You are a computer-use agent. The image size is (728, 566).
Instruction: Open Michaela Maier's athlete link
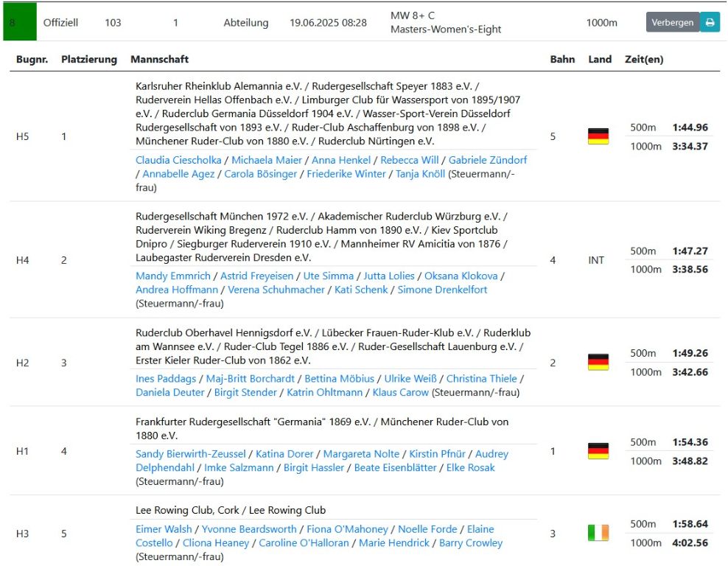pos(267,160)
